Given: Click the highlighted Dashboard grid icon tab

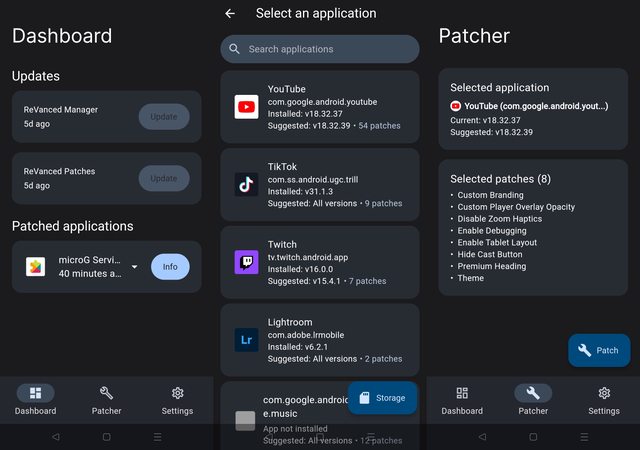Looking at the screenshot, I should click(36, 394).
